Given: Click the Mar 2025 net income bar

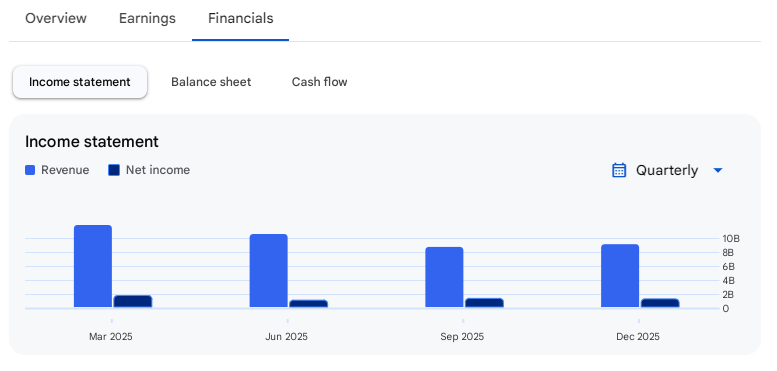Looking at the screenshot, I should pyautogui.click(x=133, y=302).
